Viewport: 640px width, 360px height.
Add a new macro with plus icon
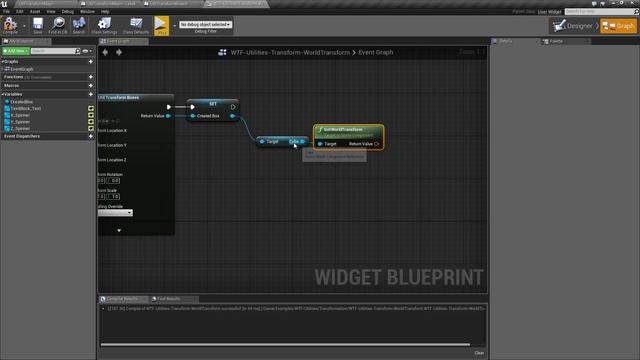pyautogui.click(x=91, y=86)
